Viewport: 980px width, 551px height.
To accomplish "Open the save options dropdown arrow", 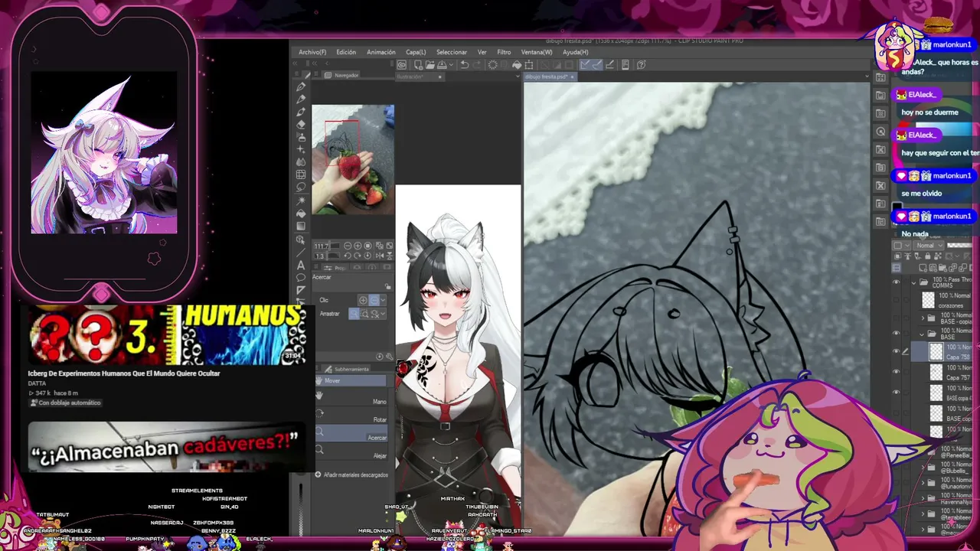I will [x=451, y=65].
